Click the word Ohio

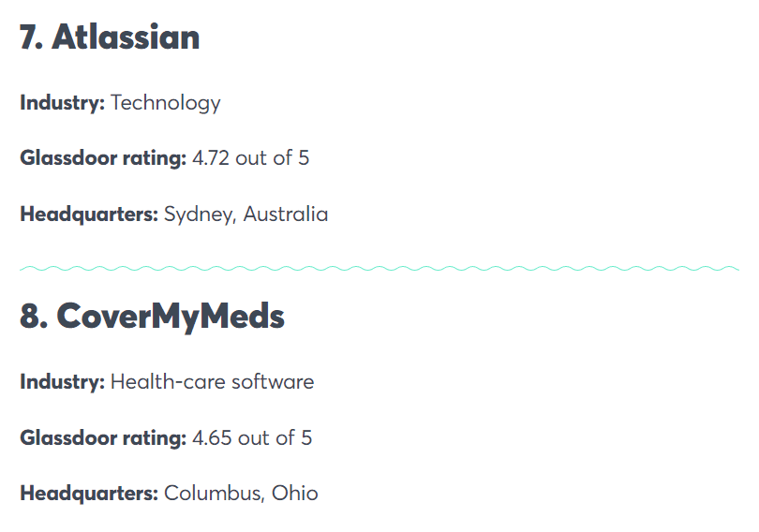[295, 494]
